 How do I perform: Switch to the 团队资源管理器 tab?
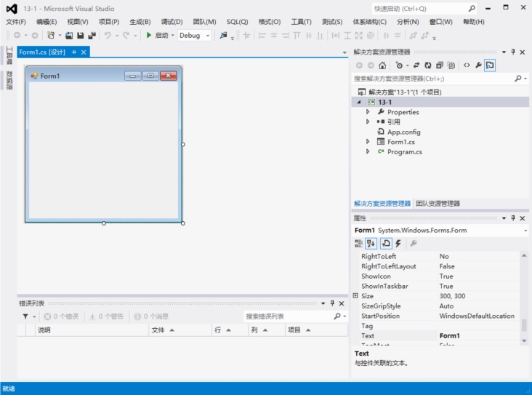point(438,204)
